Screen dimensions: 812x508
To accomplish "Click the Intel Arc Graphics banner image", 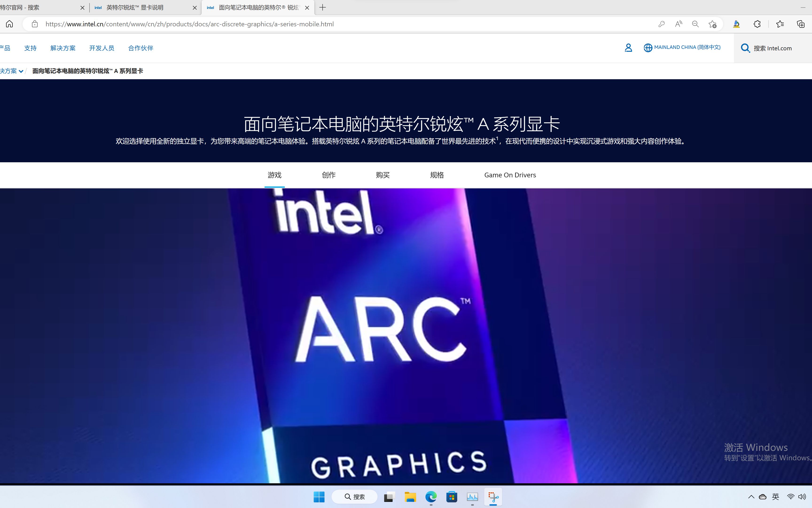I will pyautogui.click(x=406, y=336).
